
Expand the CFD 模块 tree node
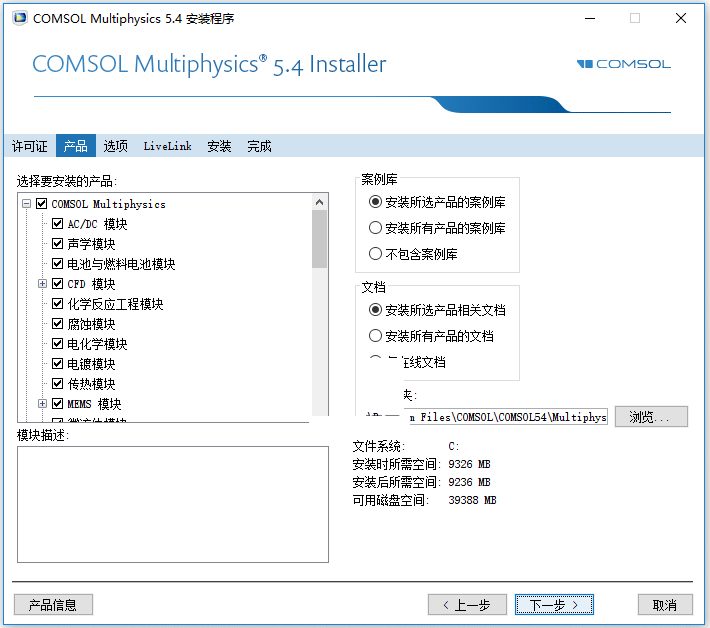(x=42, y=283)
